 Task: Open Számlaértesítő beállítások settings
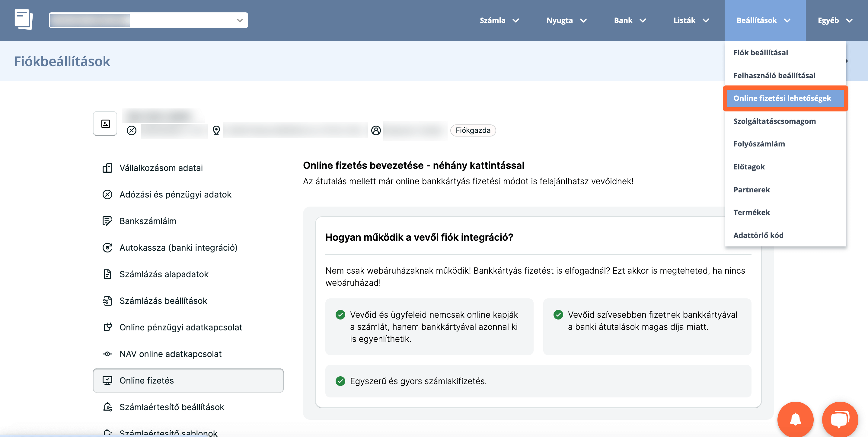(x=171, y=407)
